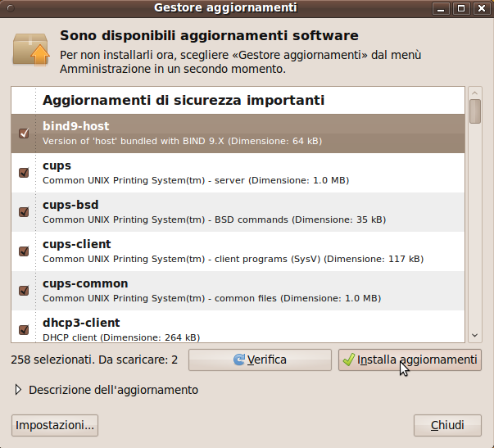Click the window menu dot in title bar
The width and height of the screenshot is (494, 448).
click(11, 8)
